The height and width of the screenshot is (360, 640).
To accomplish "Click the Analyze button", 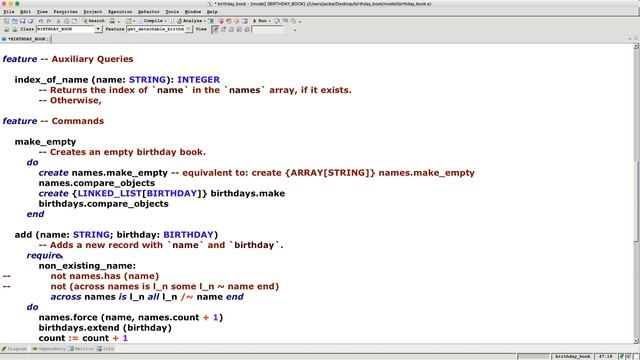I will [189, 21].
